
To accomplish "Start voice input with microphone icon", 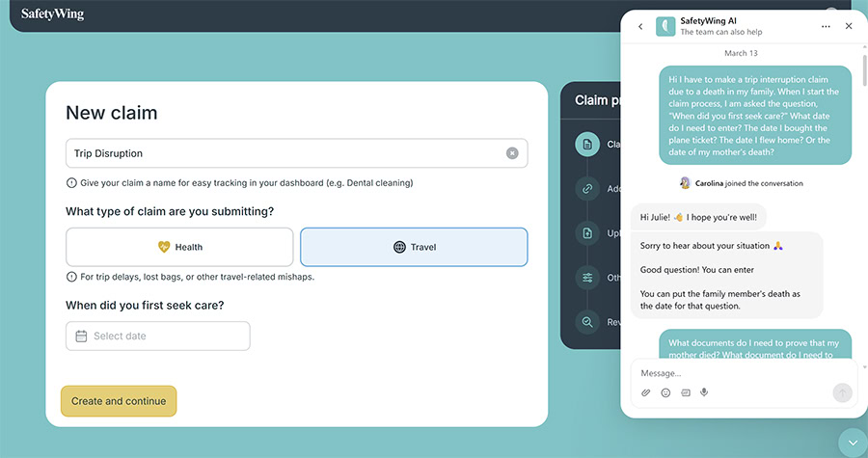I will pos(704,392).
